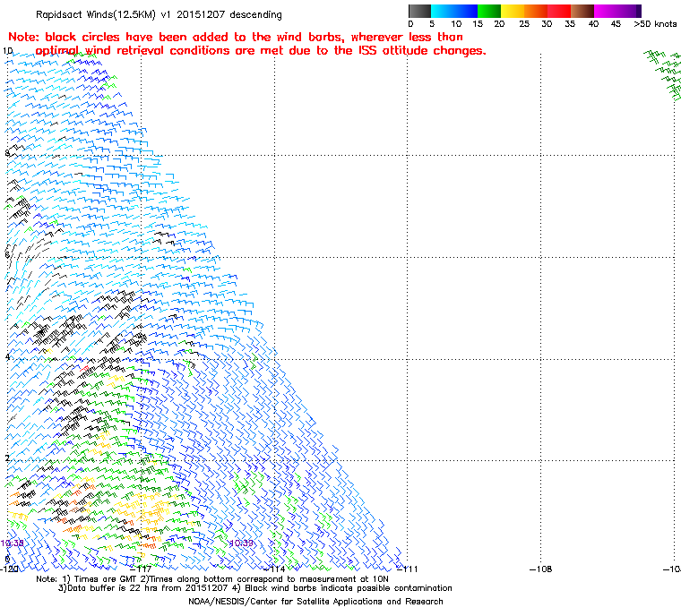Screen dimensions: 681x616
Task: Select the red 30–35 knots color bar segment
Action: tap(559, 11)
